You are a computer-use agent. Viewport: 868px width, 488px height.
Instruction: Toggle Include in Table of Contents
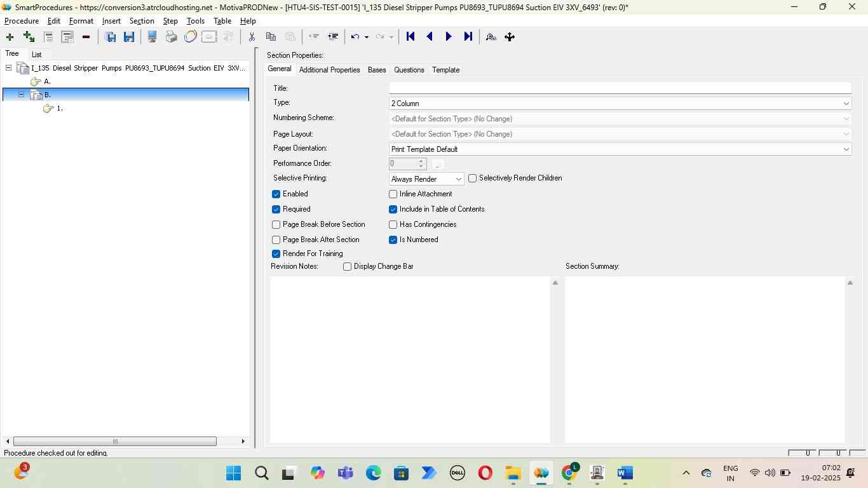[393, 209]
